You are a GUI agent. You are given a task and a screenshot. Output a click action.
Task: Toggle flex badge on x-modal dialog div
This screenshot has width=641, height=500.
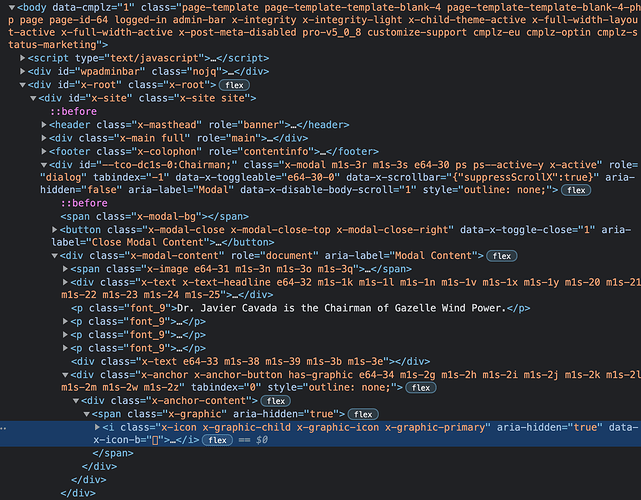(576, 189)
